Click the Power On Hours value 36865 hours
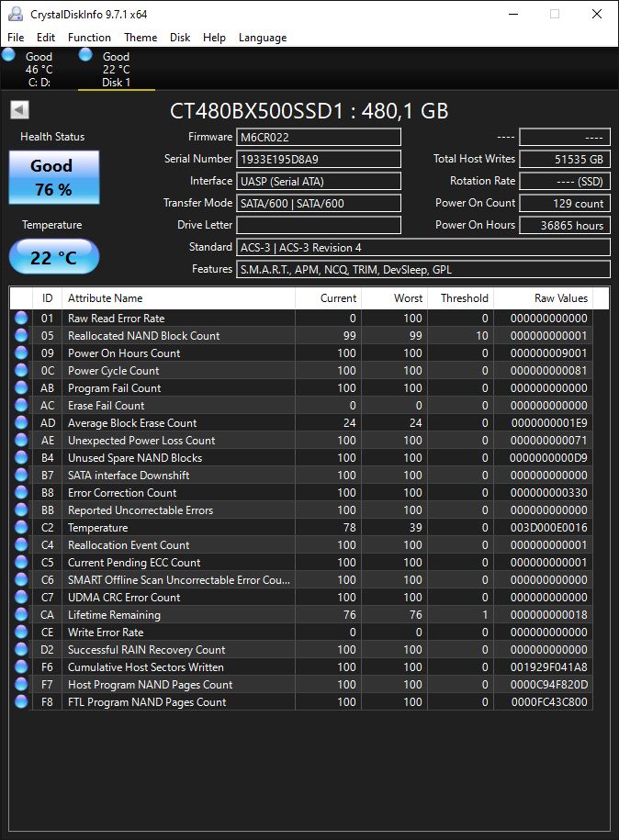619x840 pixels. coord(565,225)
